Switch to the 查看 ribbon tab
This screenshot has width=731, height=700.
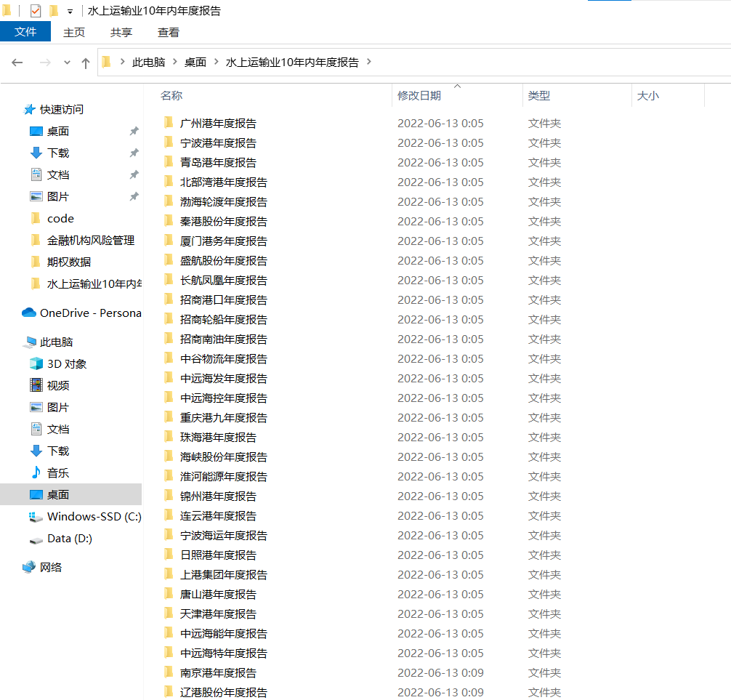tap(169, 32)
